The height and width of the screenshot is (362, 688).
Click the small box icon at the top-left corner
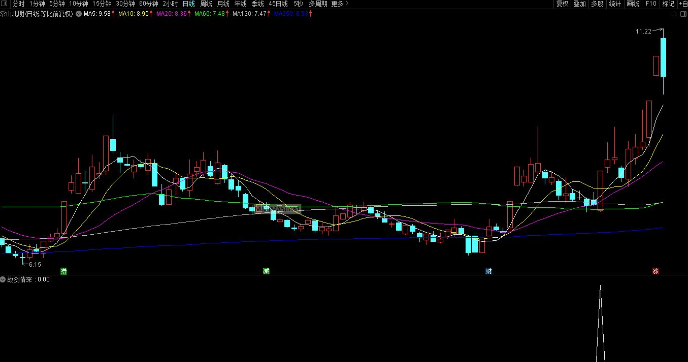pos(4,4)
